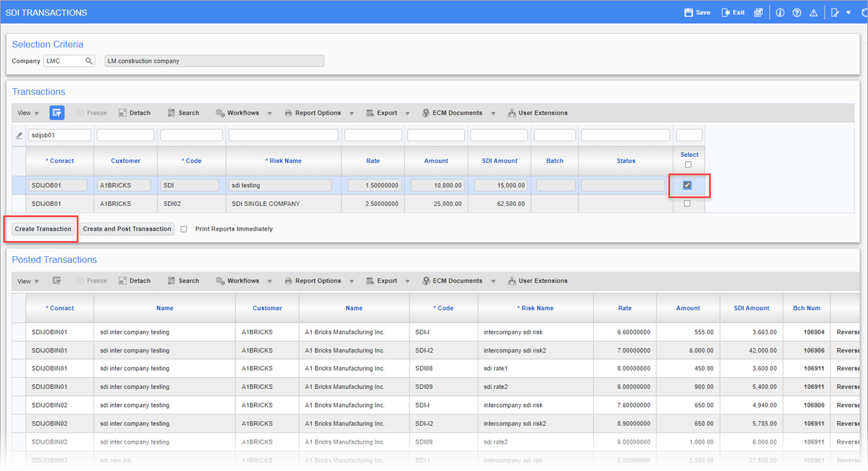Open ECM Documents in Transactions toolbar
868x471 pixels.
coord(452,113)
